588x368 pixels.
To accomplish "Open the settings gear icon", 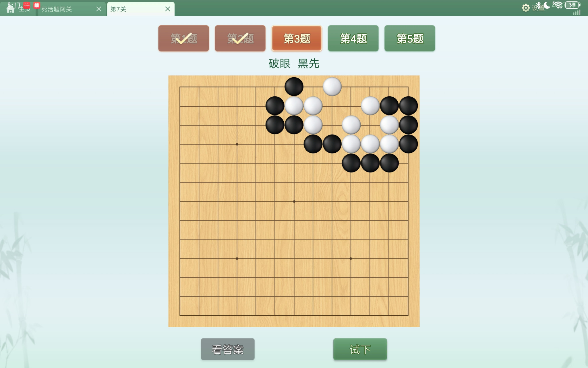I will (525, 8).
